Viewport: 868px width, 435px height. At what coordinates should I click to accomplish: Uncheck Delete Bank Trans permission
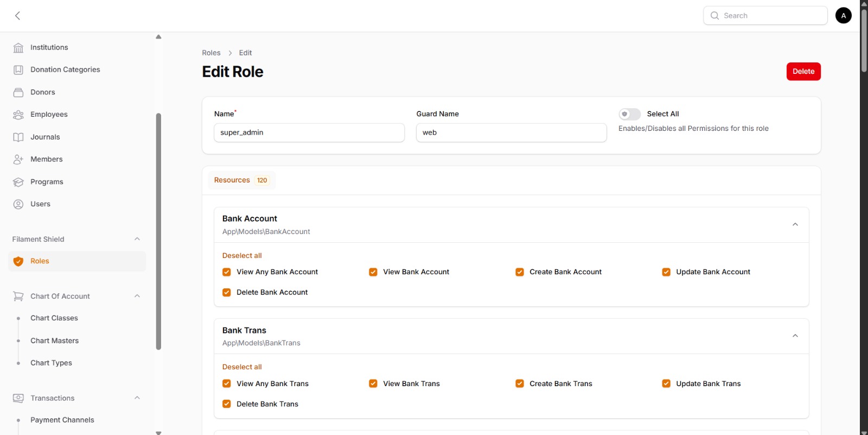pos(227,404)
